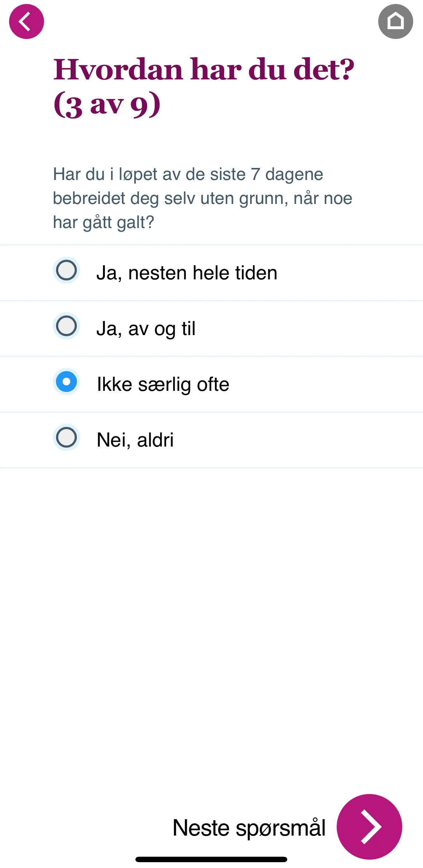Click the white chevron inside next button
This screenshot has height=868, width=423.
point(371,827)
